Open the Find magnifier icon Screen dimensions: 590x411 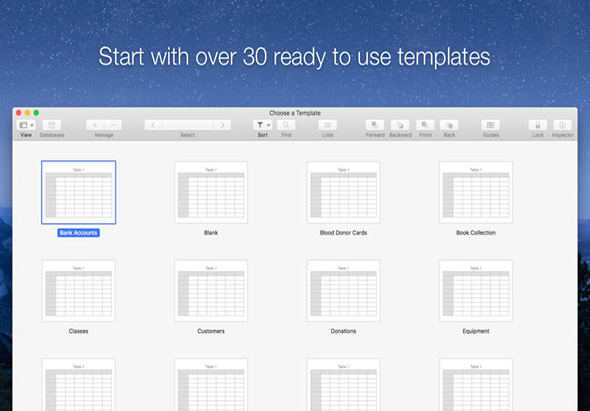coord(286,125)
